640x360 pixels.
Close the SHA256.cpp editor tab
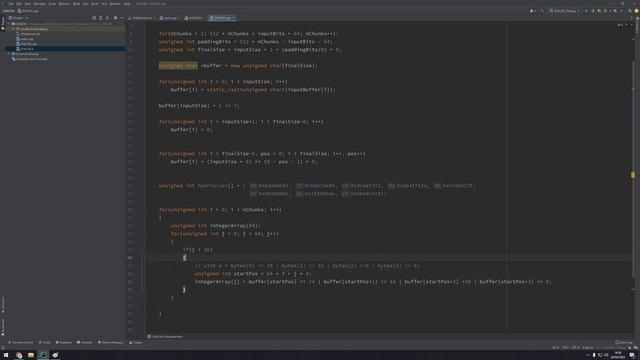tap(234, 18)
